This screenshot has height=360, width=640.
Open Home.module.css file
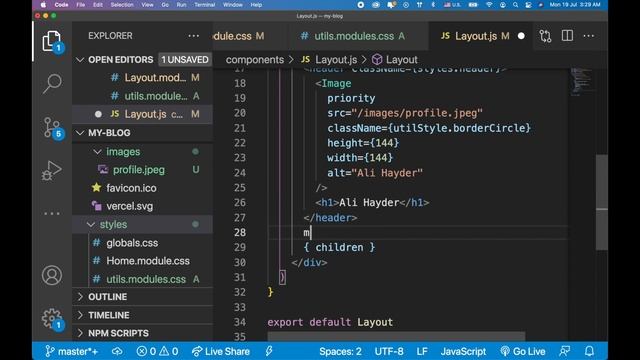[x=142, y=261]
